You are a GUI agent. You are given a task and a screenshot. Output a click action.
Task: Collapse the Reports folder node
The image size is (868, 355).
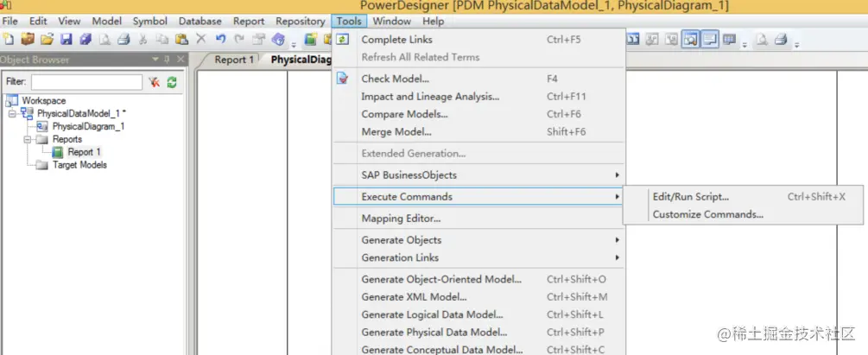pos(27,140)
